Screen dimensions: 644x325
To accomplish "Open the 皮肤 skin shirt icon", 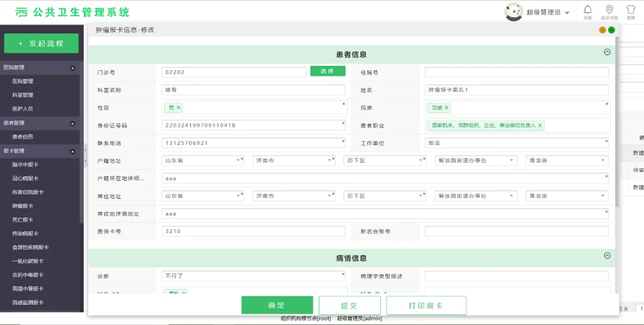I will pos(631,12).
